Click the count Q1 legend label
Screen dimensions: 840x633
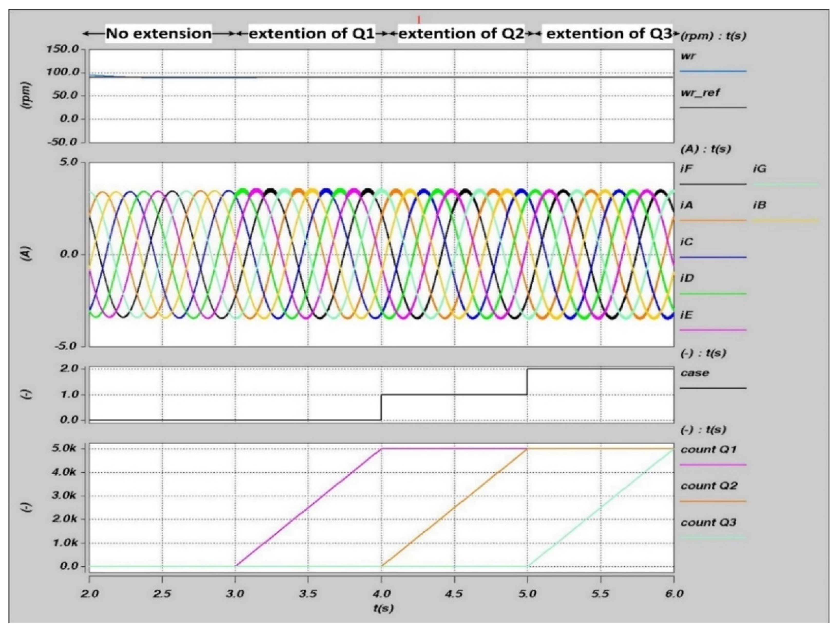[x=708, y=449]
